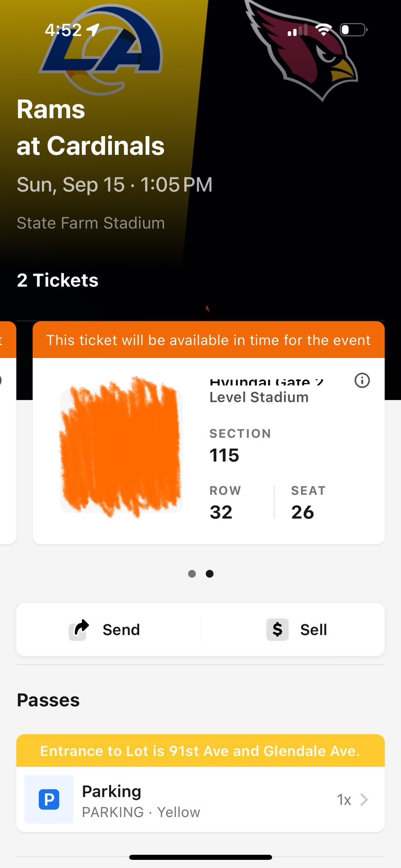Select the second ticket page dot
Viewport: 401px width, 868px height.
(x=210, y=574)
